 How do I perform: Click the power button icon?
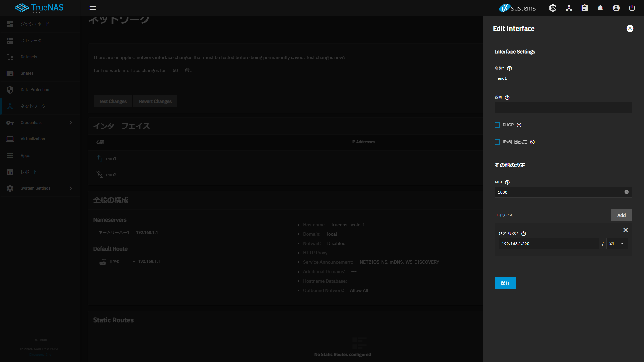point(632,8)
